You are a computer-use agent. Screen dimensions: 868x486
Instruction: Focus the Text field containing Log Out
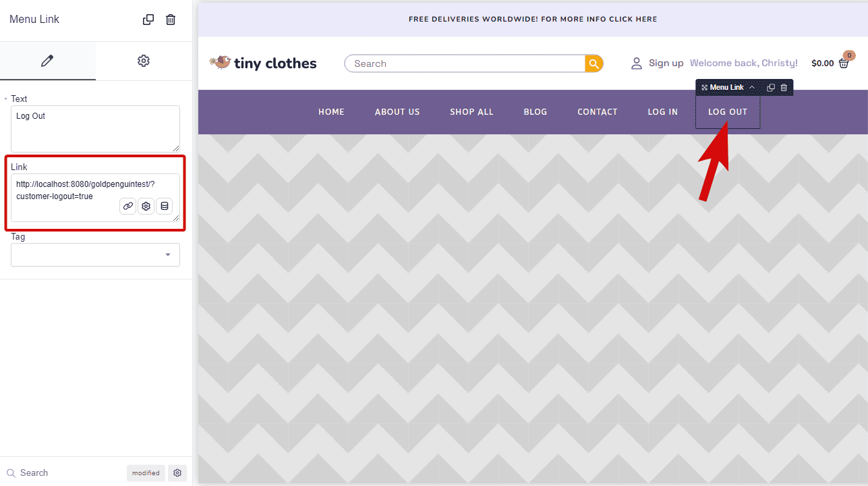point(95,128)
